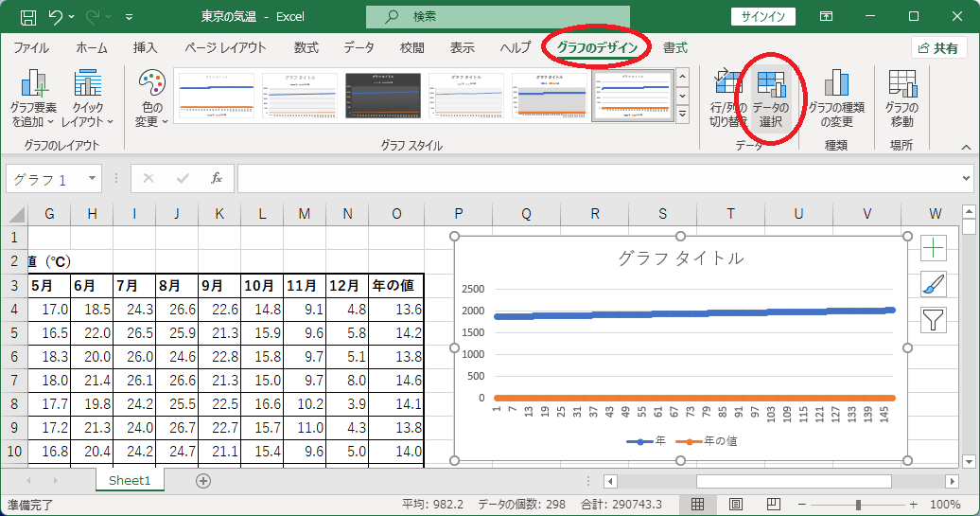The height and width of the screenshot is (516, 980).
Task: Click グラフの種類の変更 icon
Action: click(x=836, y=98)
